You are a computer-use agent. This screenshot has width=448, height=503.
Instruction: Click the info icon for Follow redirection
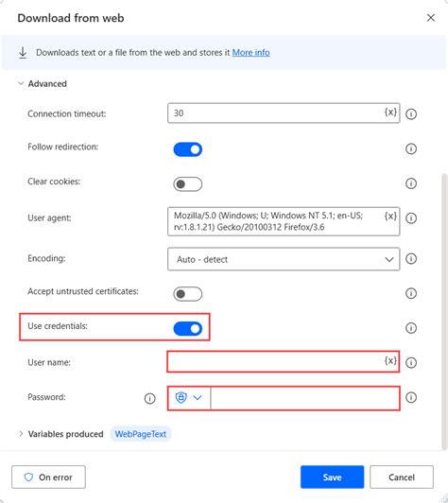[x=411, y=148]
